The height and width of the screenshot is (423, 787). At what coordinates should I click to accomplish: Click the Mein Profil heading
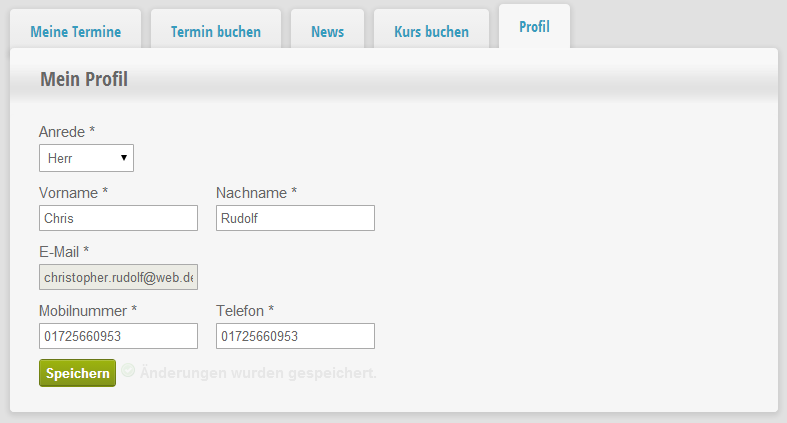click(84, 79)
